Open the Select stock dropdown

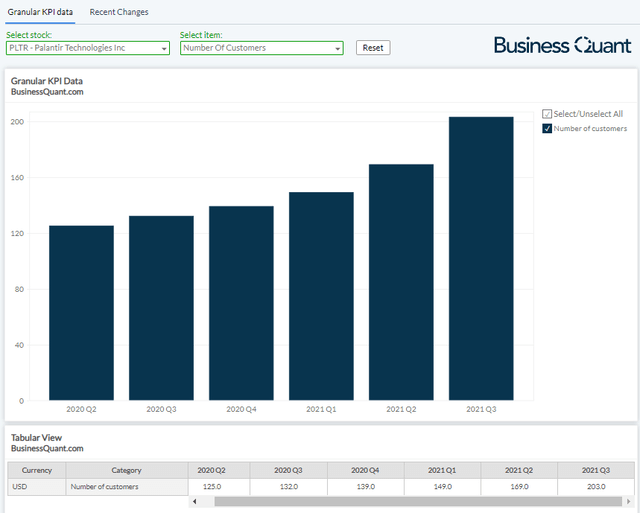[x=88, y=48]
